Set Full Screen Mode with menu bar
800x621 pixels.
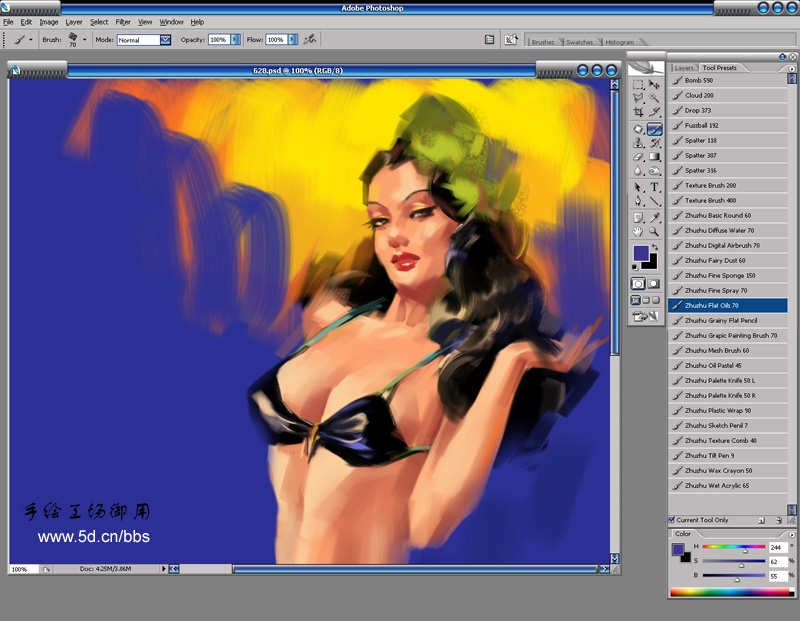tap(646, 301)
